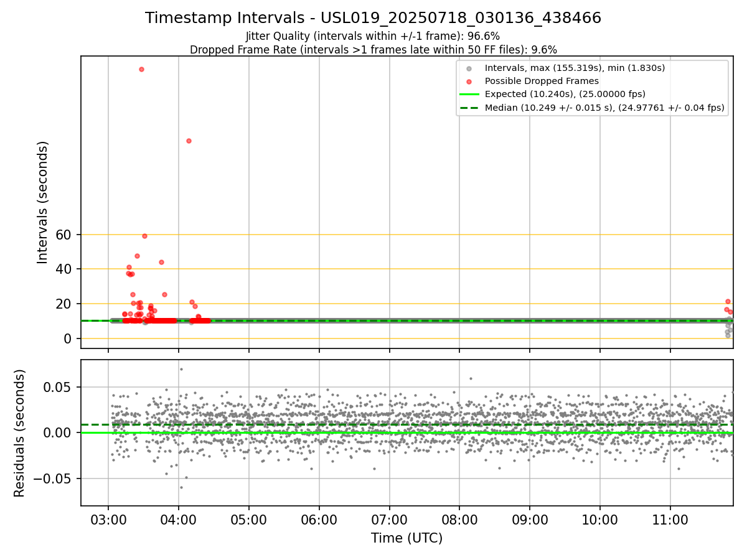Click the 'Time (UTC)' x-axis label

(x=406, y=538)
